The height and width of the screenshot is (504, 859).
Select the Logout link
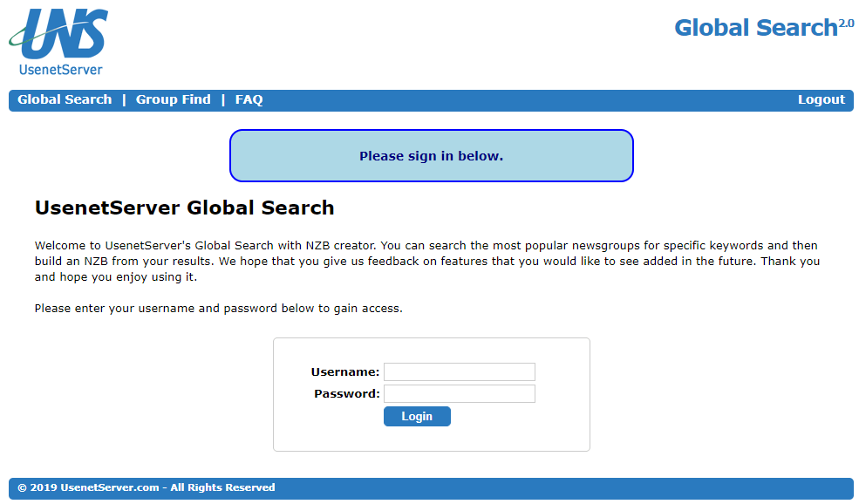tap(822, 99)
